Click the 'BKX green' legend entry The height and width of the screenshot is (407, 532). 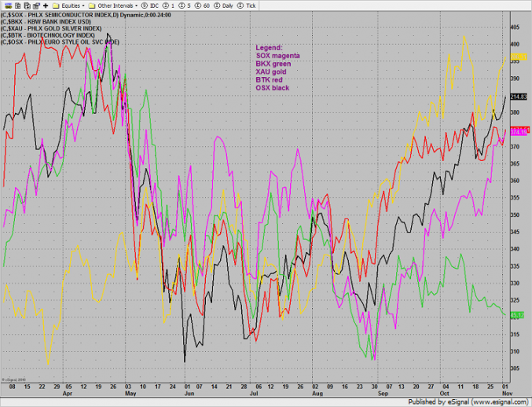(x=273, y=64)
